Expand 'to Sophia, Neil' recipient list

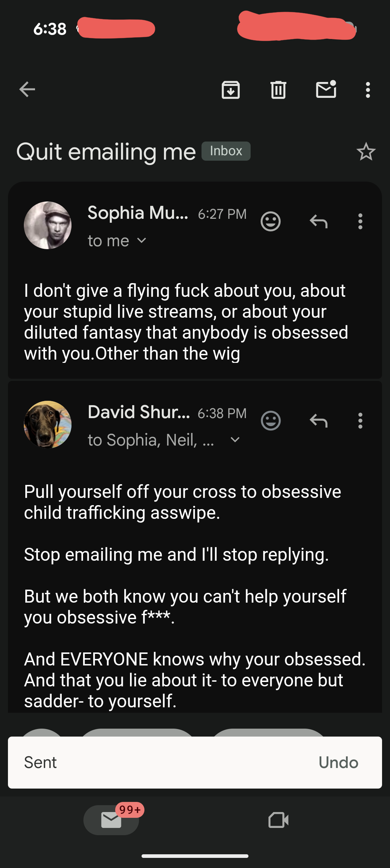(235, 440)
